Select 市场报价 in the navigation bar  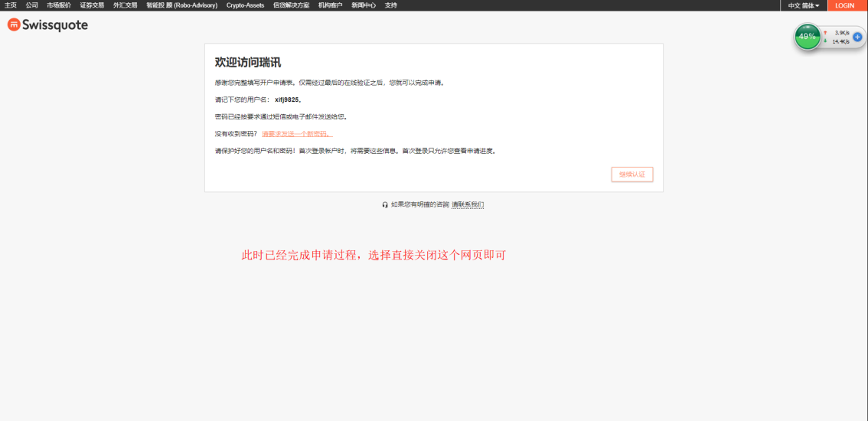(x=59, y=5)
